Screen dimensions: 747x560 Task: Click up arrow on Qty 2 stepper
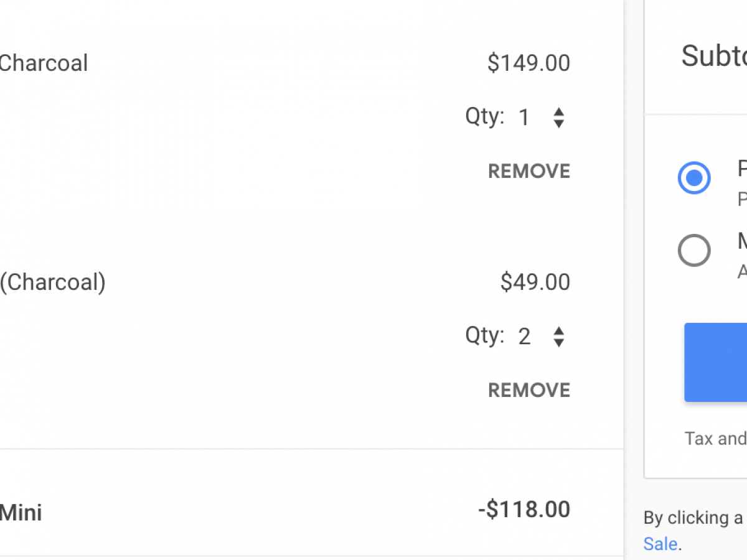558,330
